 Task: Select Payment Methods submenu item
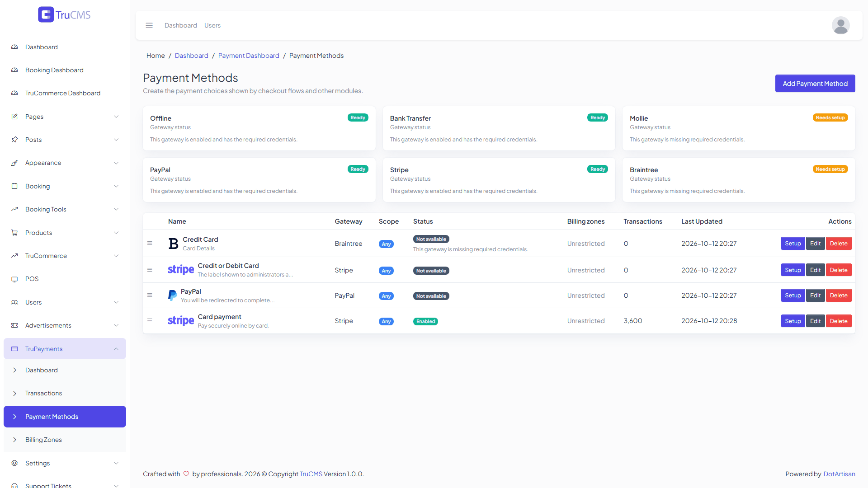65,417
